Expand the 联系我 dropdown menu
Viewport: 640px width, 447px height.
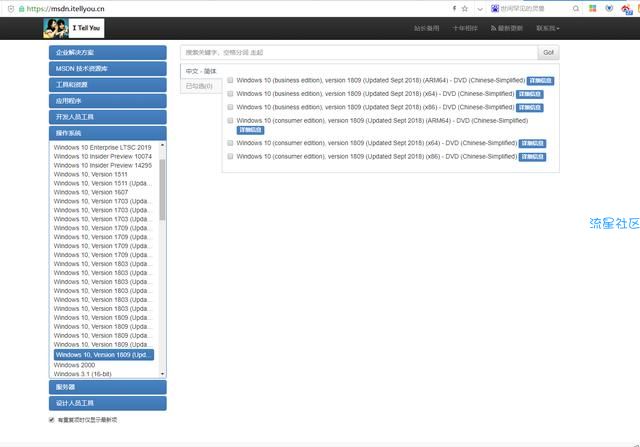pos(548,28)
